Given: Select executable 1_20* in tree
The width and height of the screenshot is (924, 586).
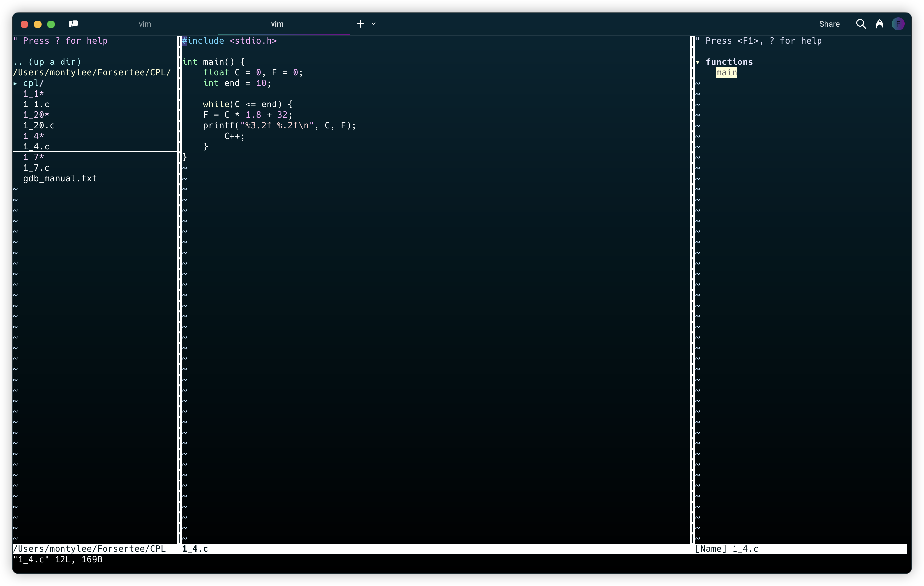Looking at the screenshot, I should click(36, 115).
